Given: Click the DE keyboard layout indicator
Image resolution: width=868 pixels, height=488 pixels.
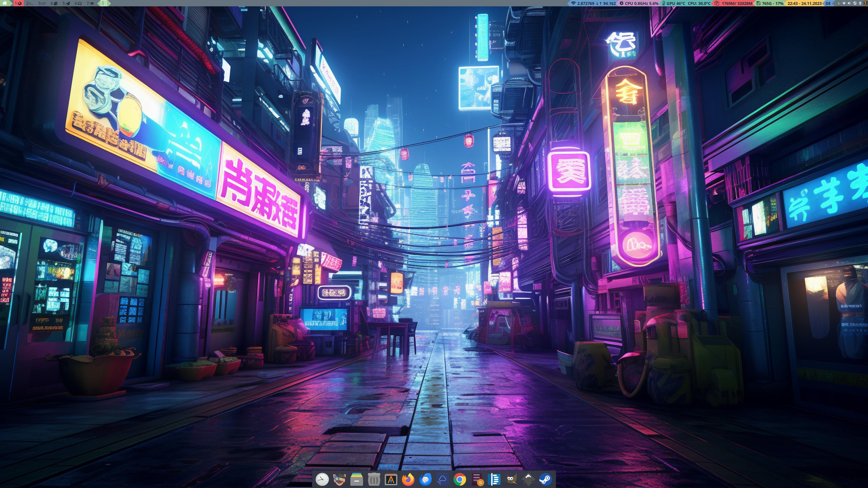Looking at the screenshot, I should click(828, 3).
